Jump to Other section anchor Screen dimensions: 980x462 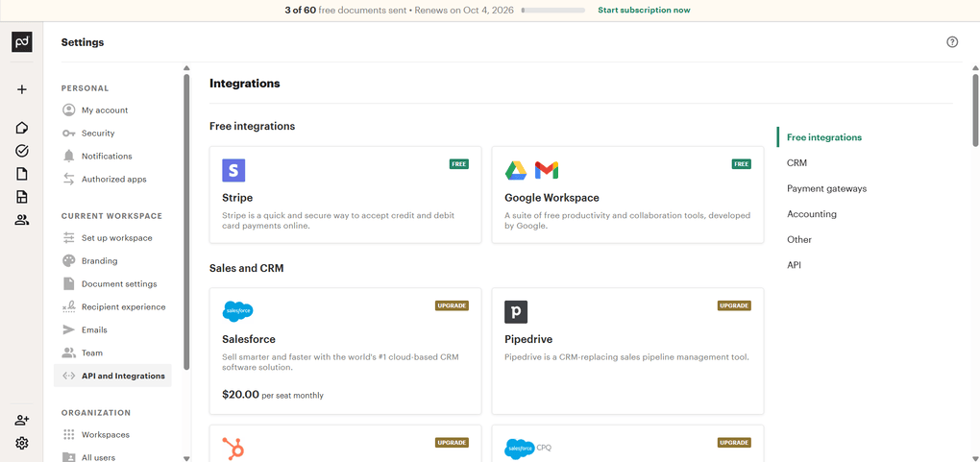(799, 240)
